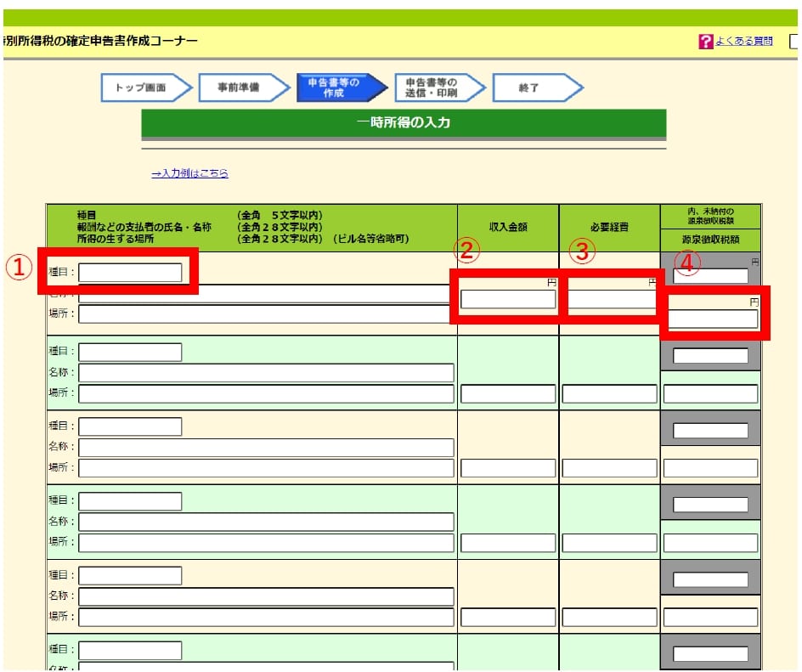The height and width of the screenshot is (672, 802).
Task: Click the third row's 収入金額 field
Action: click(x=508, y=468)
